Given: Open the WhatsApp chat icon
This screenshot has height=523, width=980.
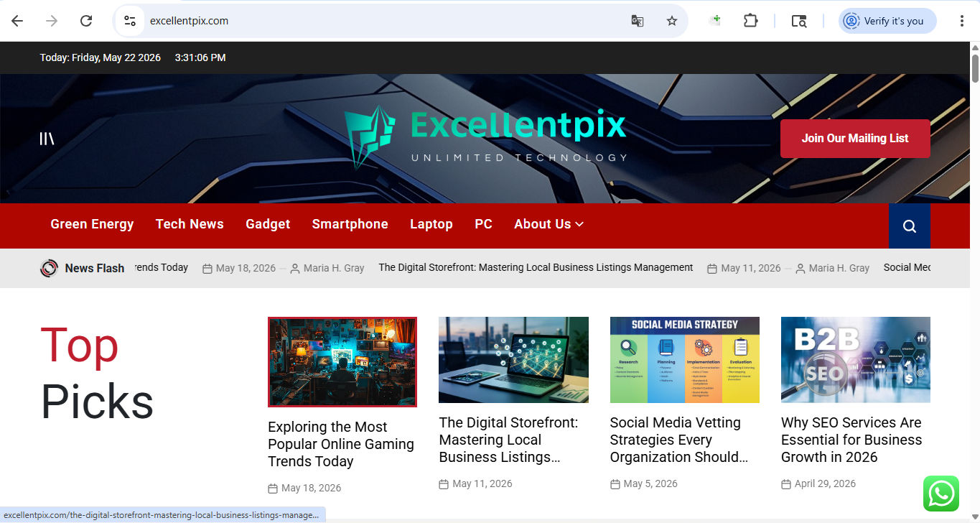Looking at the screenshot, I should 941,494.
